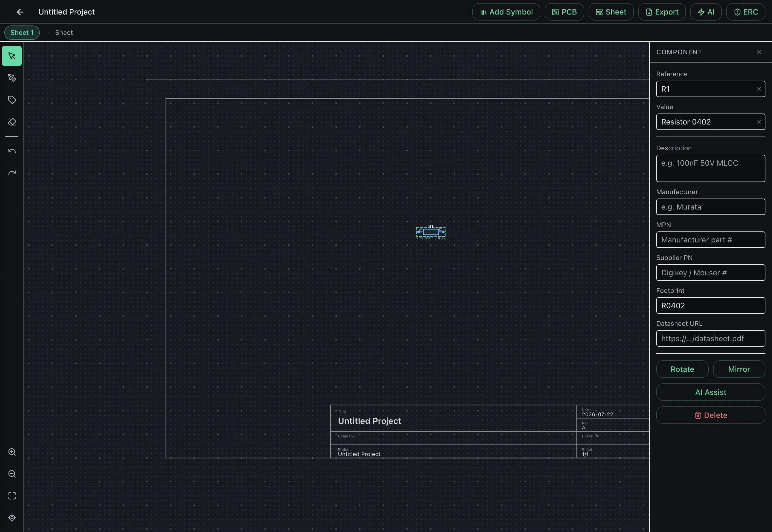Focus the Supplier PN input field
The height and width of the screenshot is (532, 772).
711,273
